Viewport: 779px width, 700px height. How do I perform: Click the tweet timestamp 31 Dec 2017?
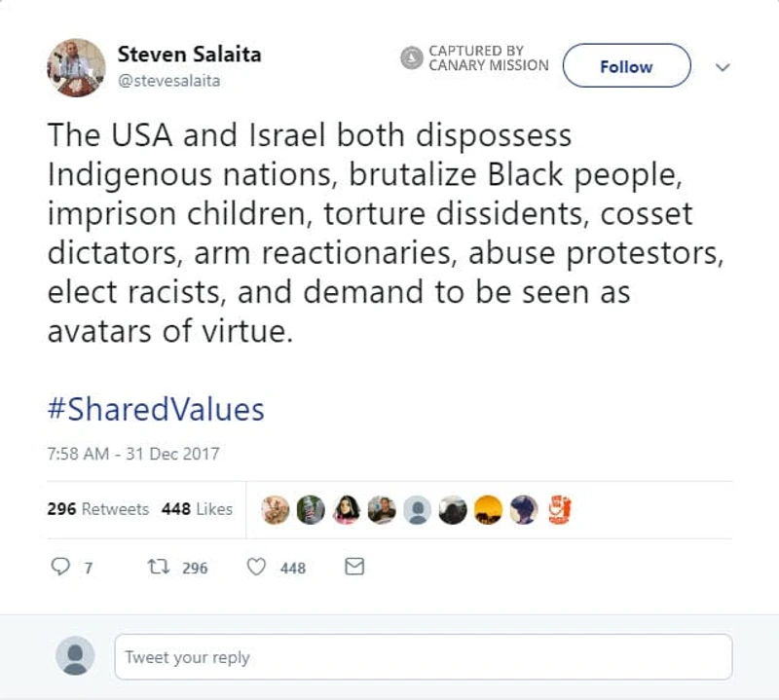tap(132, 453)
